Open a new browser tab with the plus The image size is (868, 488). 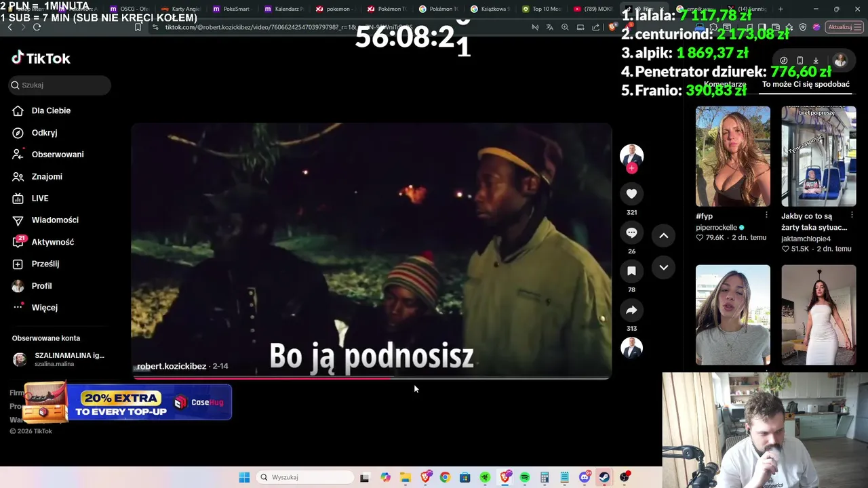point(781,9)
